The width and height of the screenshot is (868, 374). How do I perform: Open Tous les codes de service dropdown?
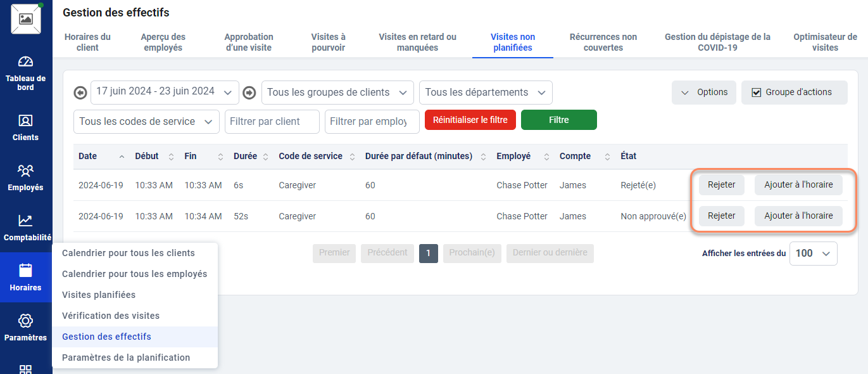(x=146, y=122)
